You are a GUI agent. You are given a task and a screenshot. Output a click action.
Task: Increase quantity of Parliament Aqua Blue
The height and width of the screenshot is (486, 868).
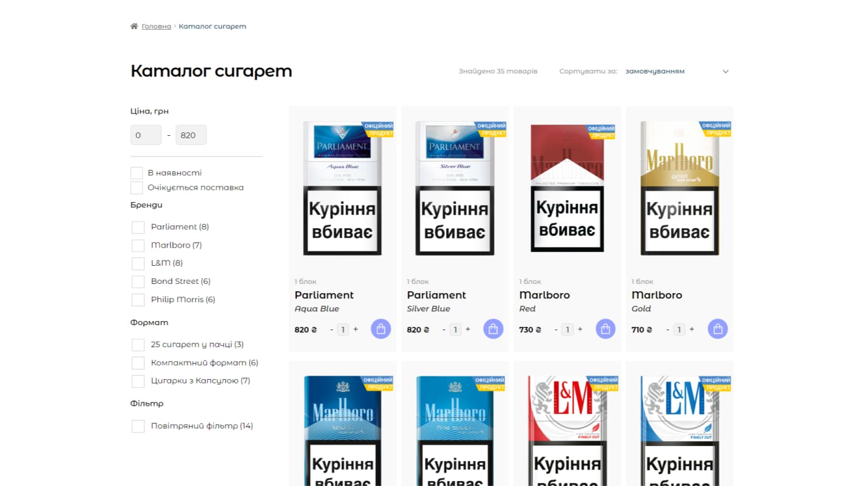click(x=356, y=329)
